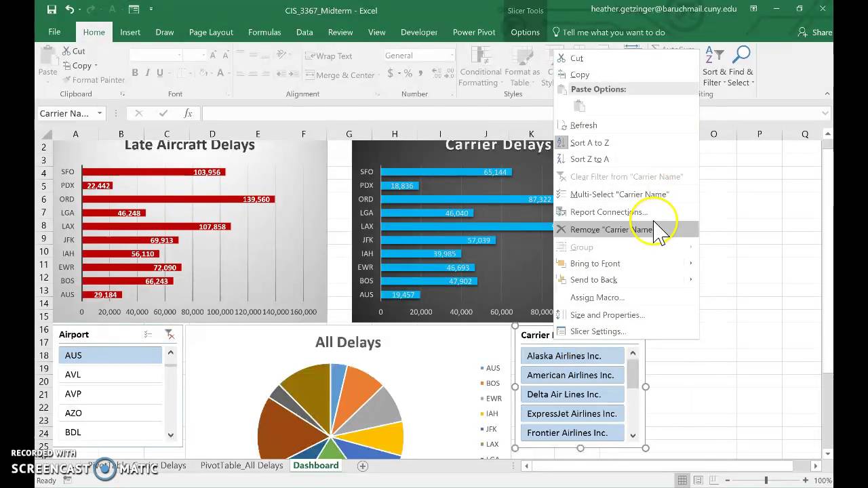The height and width of the screenshot is (488, 868).
Task: Open Size and Properties
Action: [627, 314]
